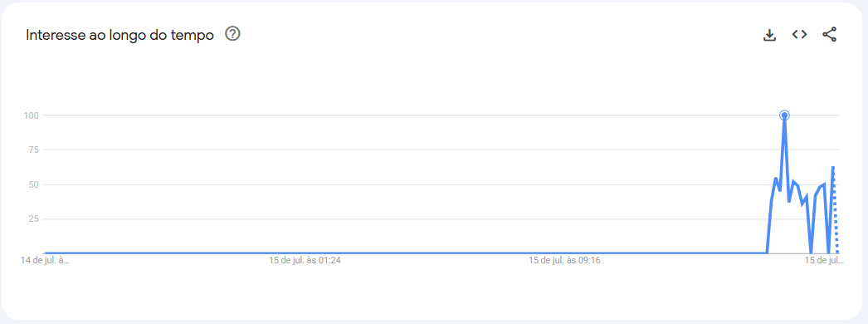Select the small bump just before the 100 peak
This screenshot has width=868, height=324.
tap(776, 179)
